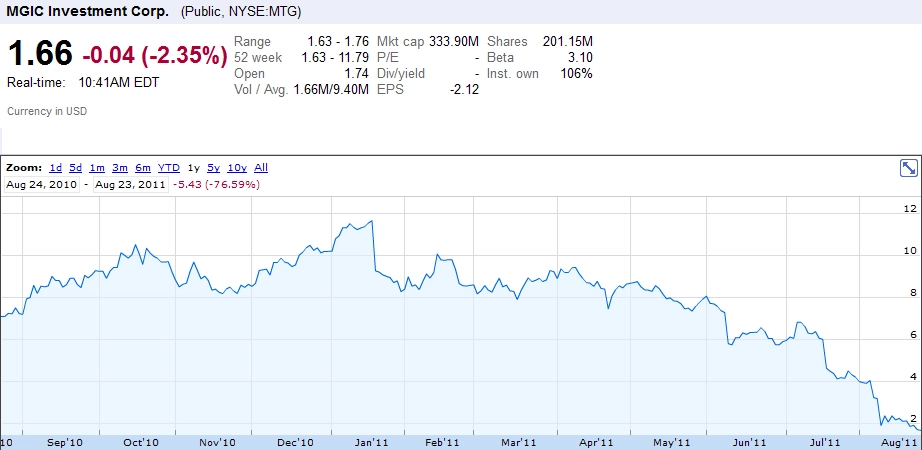
Task: Select the 1y zoom range
Action: coord(193,168)
